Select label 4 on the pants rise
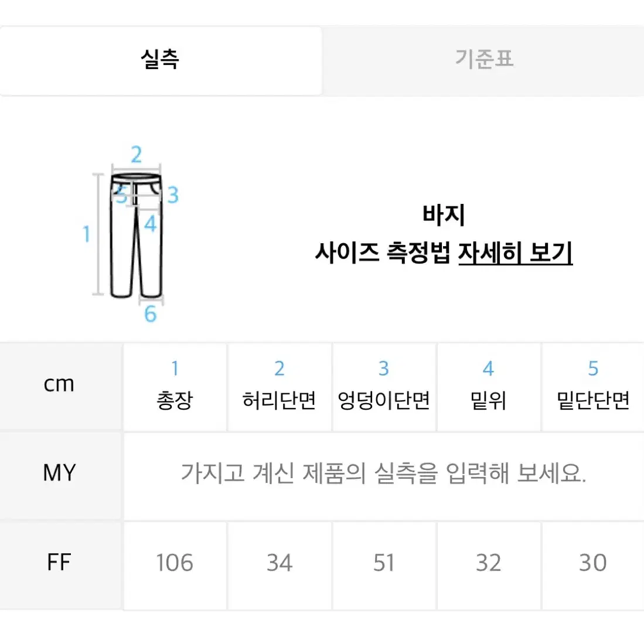The image size is (644, 644). [x=151, y=224]
